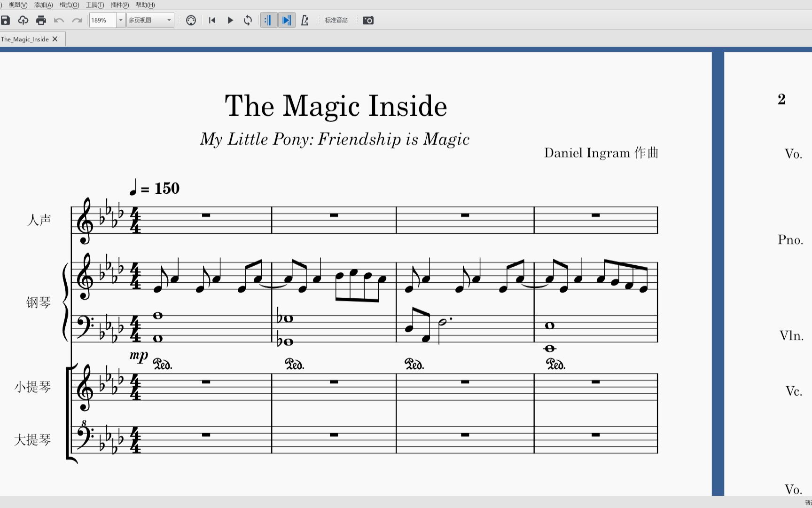Select the subtitle My Little Pony: Friendship is Magic
Image resolution: width=812 pixels, height=508 pixels.
pos(335,139)
